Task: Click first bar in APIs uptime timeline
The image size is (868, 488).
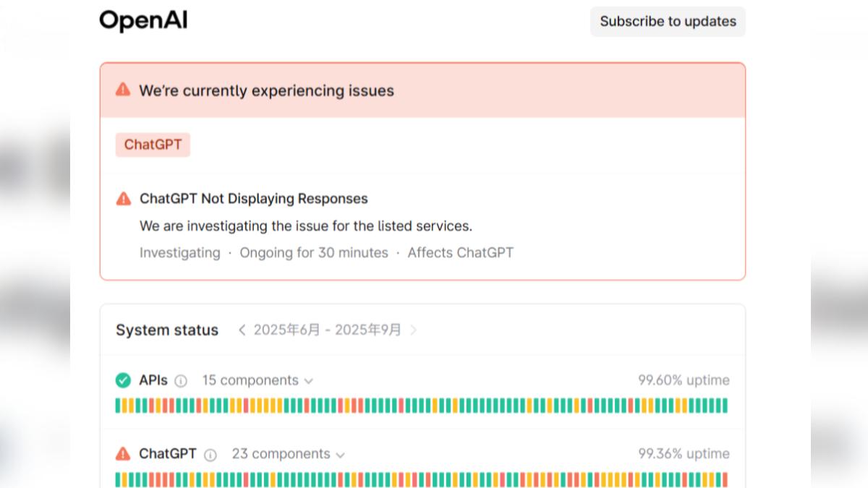Action: click(x=118, y=406)
